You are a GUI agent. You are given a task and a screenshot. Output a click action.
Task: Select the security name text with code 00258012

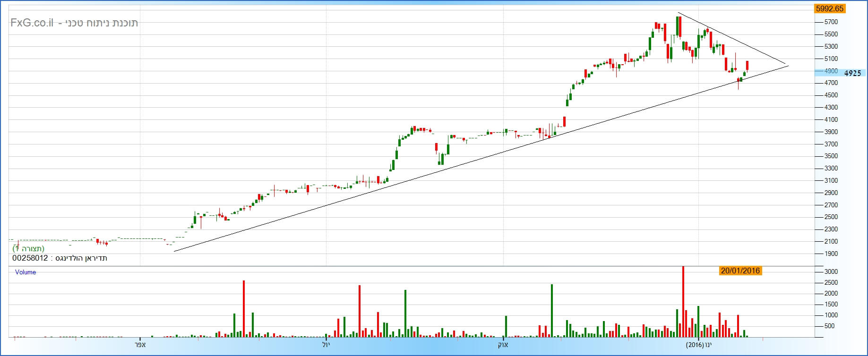pyautogui.click(x=60, y=258)
